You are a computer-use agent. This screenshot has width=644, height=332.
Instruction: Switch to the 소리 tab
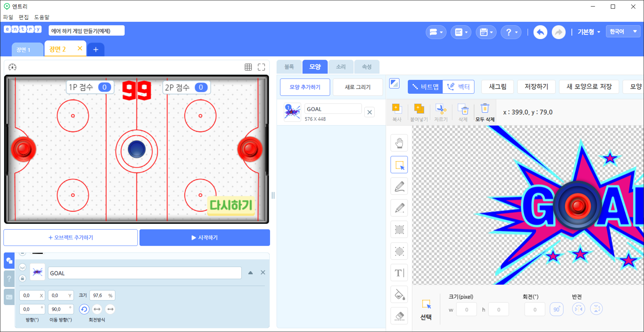pyautogui.click(x=341, y=67)
